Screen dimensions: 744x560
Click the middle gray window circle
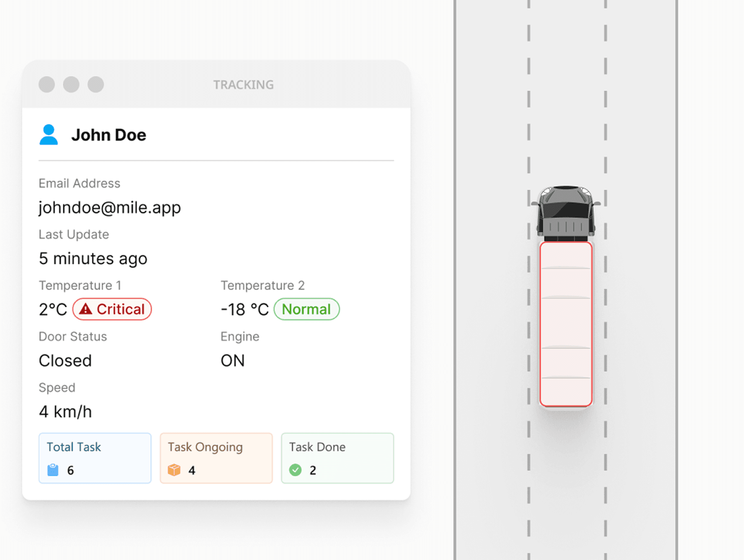(x=71, y=84)
